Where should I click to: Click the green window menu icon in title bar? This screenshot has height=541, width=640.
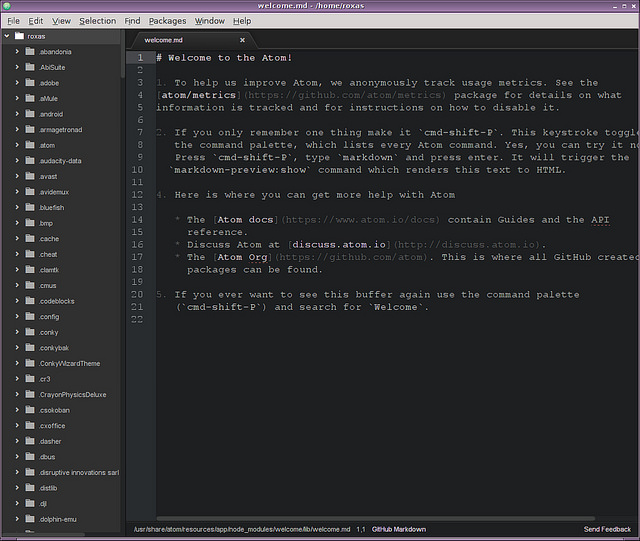tap(7, 6)
